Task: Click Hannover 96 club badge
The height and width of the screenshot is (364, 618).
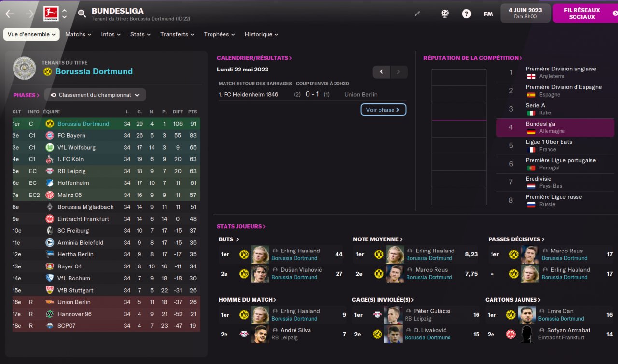Action: click(49, 314)
